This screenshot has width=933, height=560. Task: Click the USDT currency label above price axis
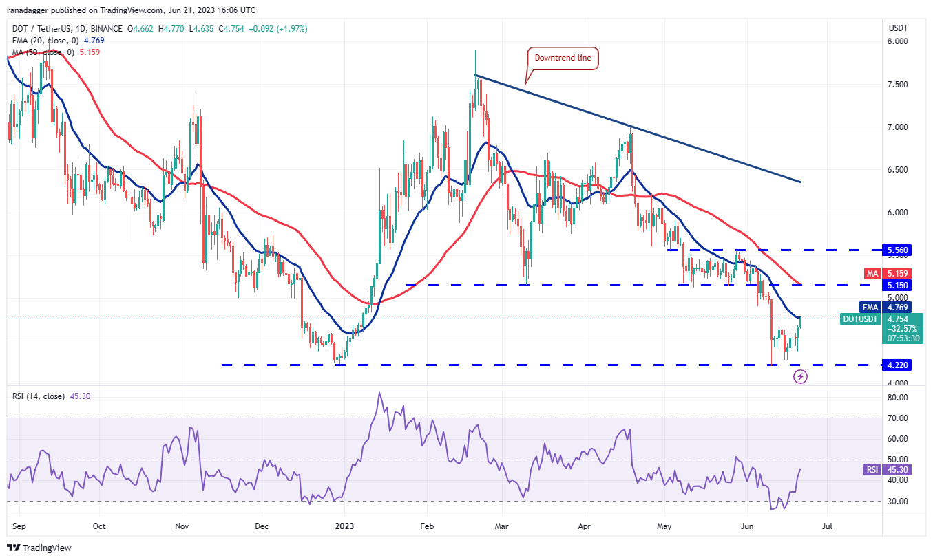tap(899, 28)
